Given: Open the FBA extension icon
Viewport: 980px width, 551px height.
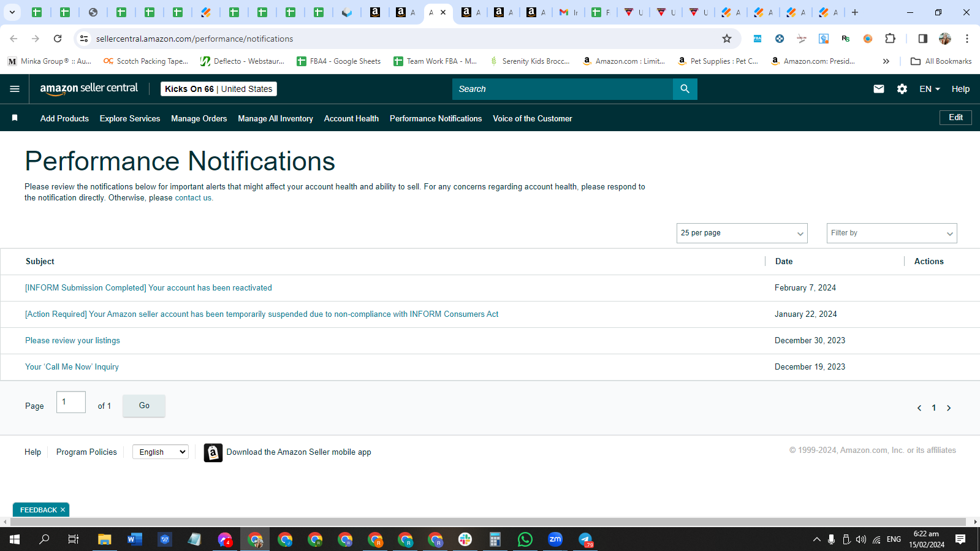Looking at the screenshot, I should (x=758, y=39).
